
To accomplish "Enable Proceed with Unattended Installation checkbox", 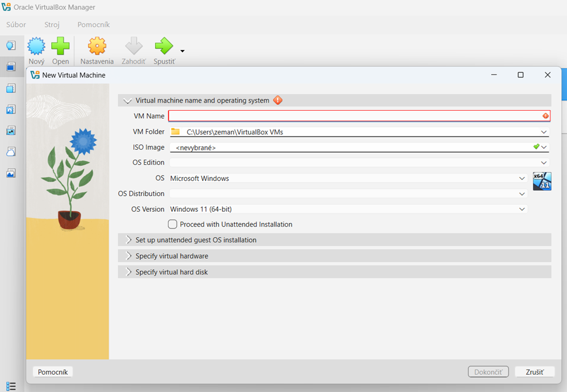I will coord(173,224).
